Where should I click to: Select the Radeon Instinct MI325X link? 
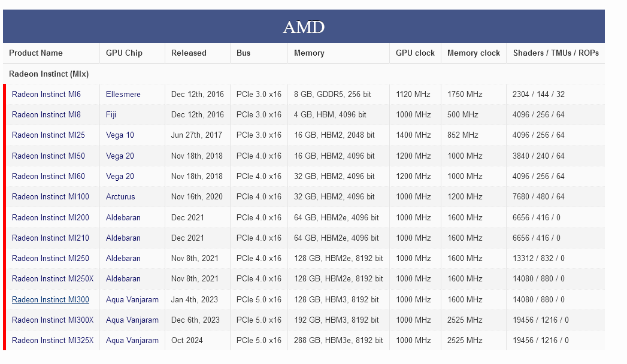tap(53, 340)
